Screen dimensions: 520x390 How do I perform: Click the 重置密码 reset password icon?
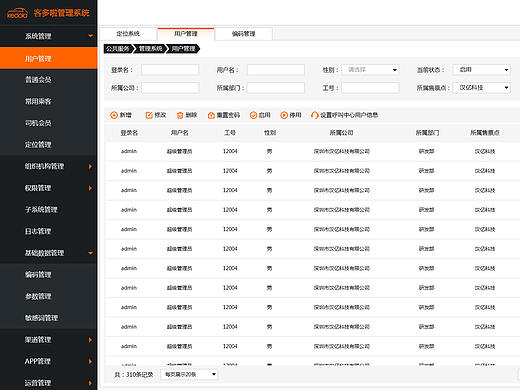click(211, 115)
